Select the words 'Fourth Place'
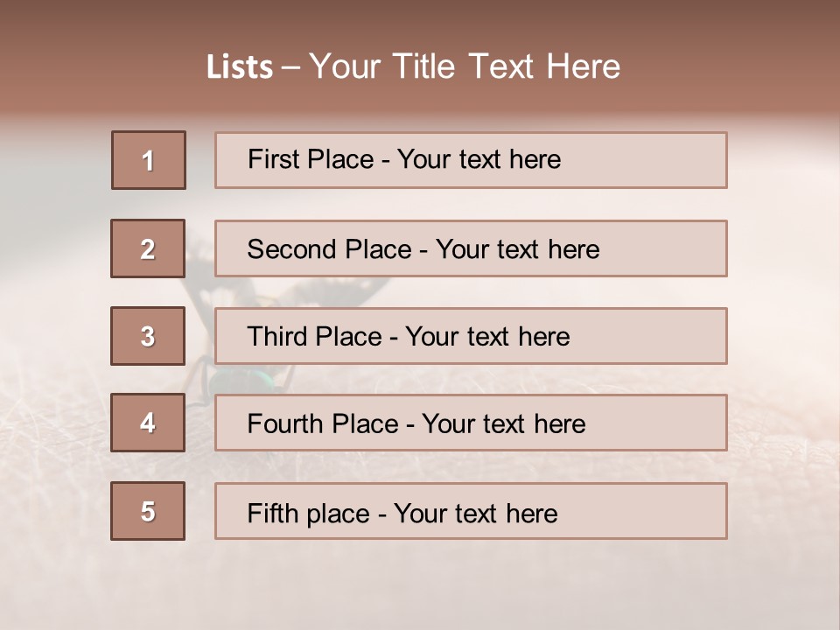The image size is (840, 630). (323, 423)
